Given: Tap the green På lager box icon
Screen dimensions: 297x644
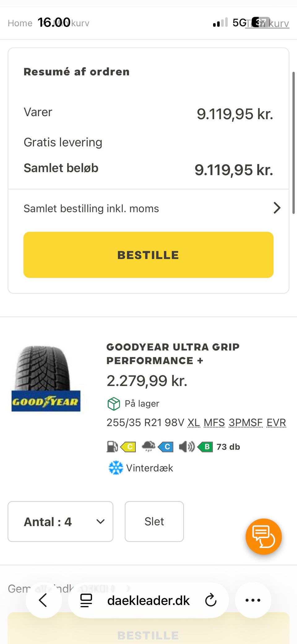Looking at the screenshot, I should click(114, 404).
